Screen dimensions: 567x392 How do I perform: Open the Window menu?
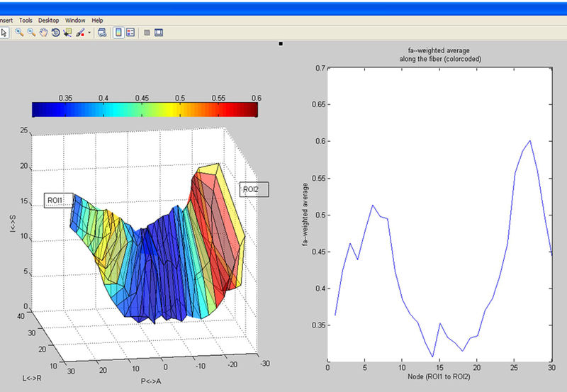[x=75, y=21]
